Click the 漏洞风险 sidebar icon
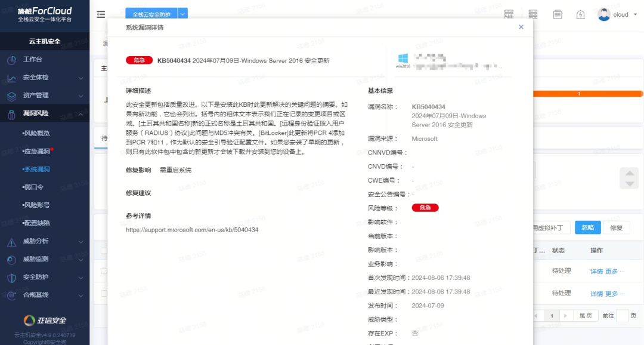644x345 pixels. pyautogui.click(x=11, y=114)
